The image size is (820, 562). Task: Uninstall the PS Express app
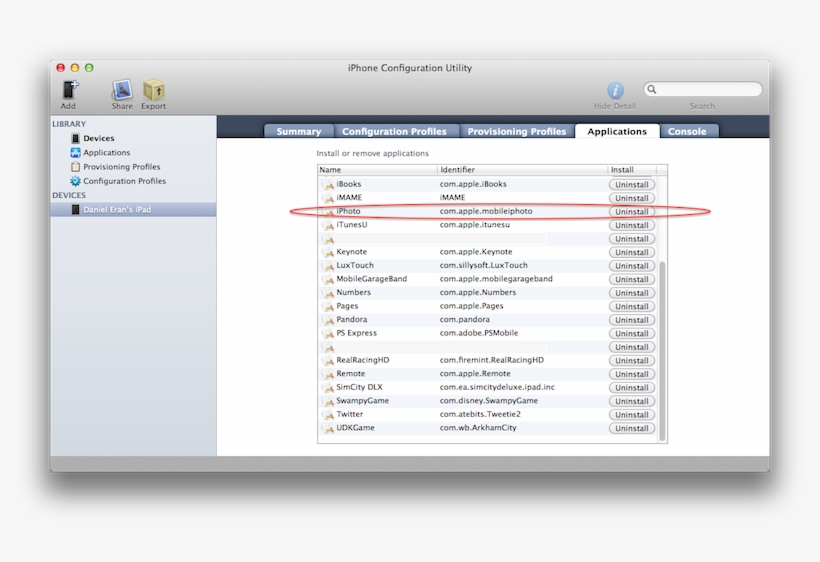point(632,334)
